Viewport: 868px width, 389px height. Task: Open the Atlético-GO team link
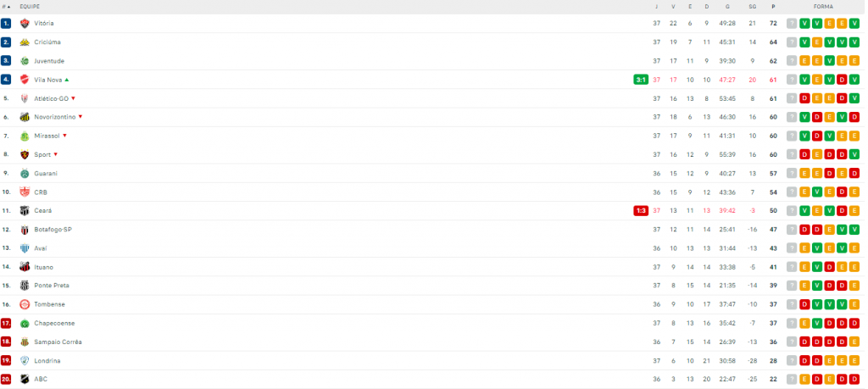[52, 98]
